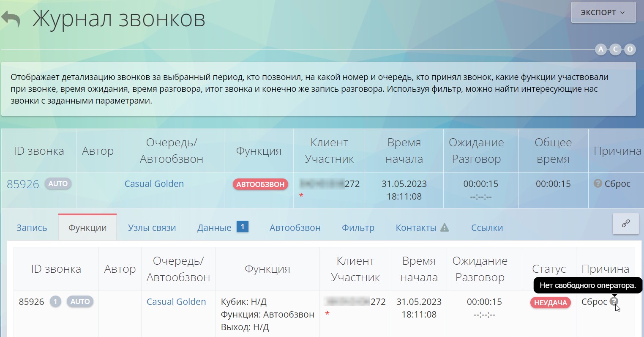Open Casual Golden queue in top row
Screen dimensions: 644x337
(154, 184)
